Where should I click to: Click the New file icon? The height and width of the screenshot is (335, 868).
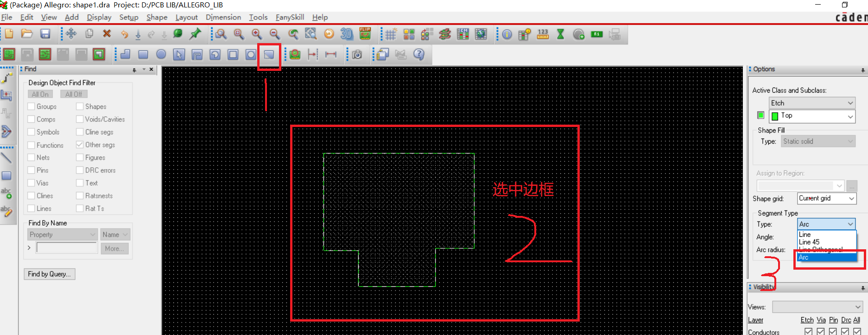tap(9, 34)
